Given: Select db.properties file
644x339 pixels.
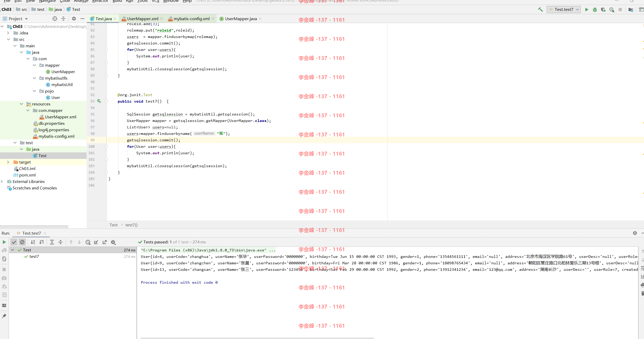Looking at the screenshot, I should coord(51,123).
